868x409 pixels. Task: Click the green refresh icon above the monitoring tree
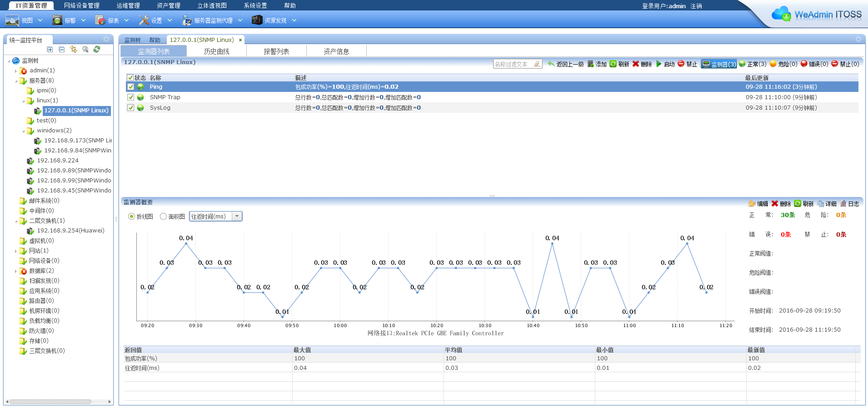click(x=97, y=50)
